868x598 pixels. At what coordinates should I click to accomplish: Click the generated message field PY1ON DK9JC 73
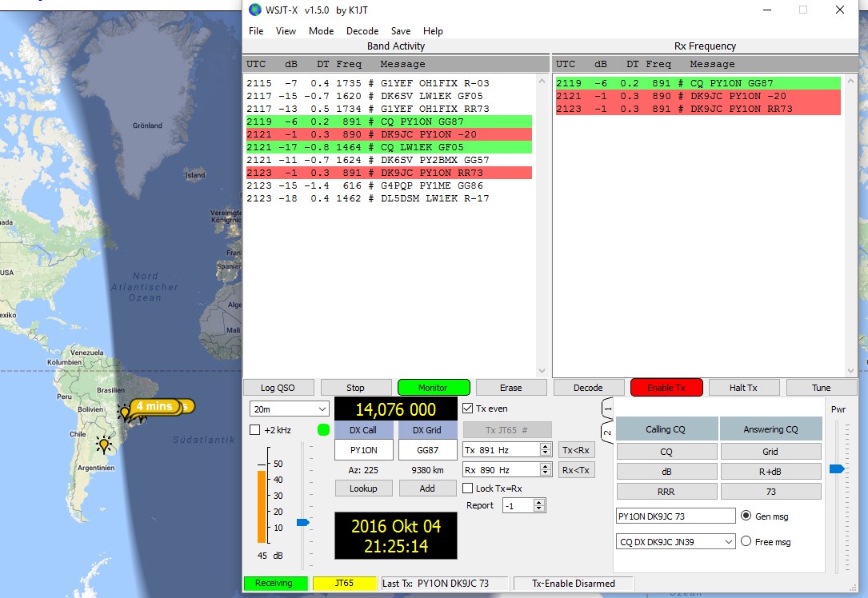coord(675,516)
